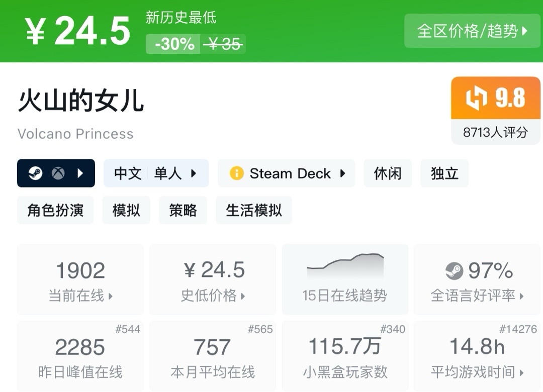Viewport: 543px width, 392px height.
Task: Select the 模拟 tag
Action: point(126,210)
